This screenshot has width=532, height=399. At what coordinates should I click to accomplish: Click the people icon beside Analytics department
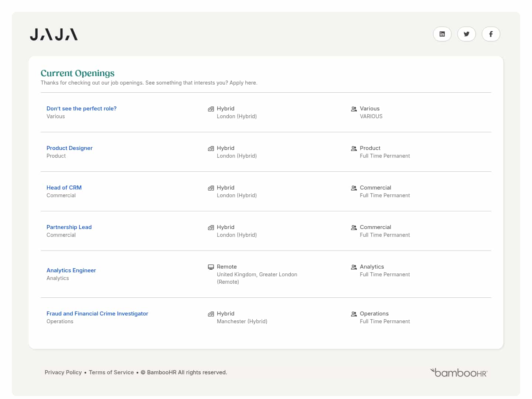(354, 267)
